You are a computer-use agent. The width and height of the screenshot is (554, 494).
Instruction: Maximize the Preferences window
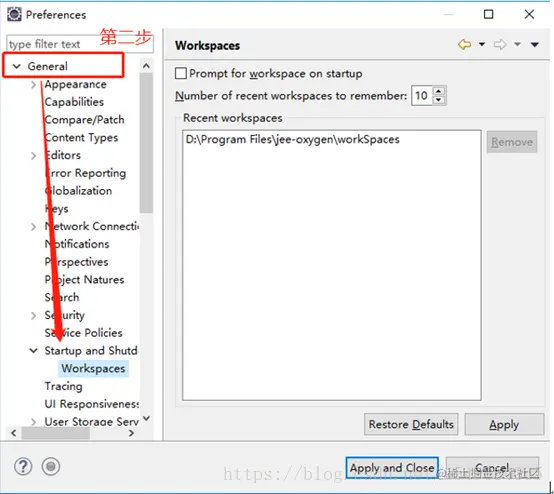488,14
